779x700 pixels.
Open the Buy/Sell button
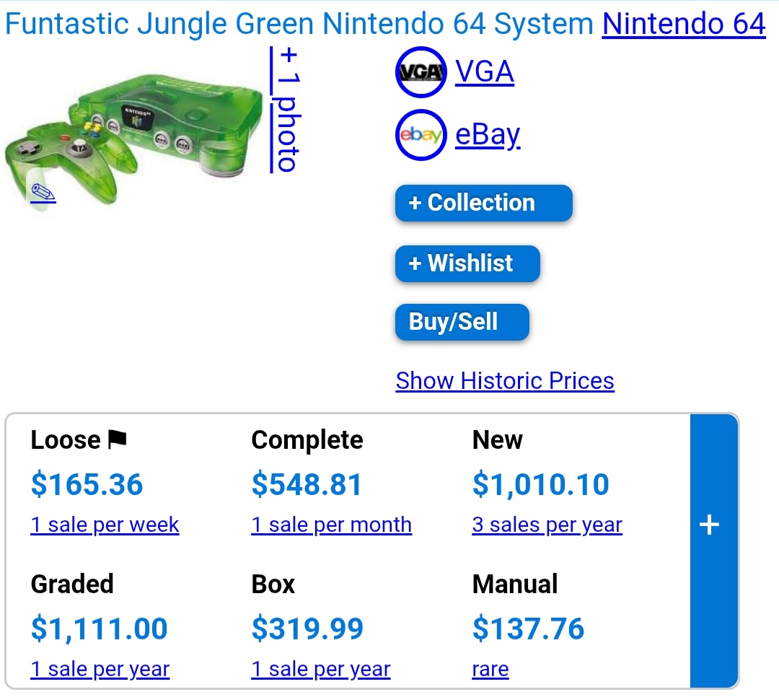[462, 322]
